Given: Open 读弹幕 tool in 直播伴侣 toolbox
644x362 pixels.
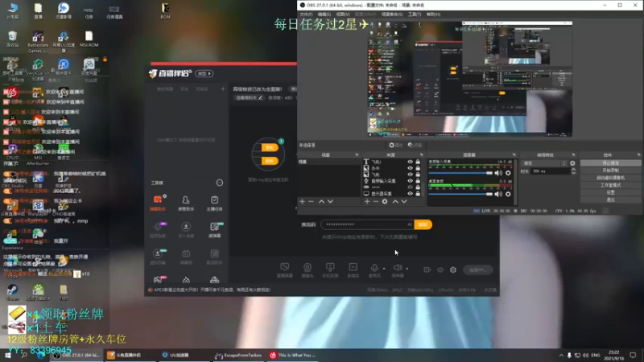Looking at the screenshot, I should pyautogui.click(x=214, y=229).
